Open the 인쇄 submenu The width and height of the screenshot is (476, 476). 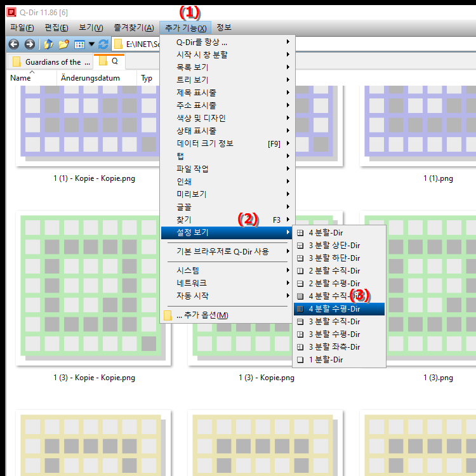227,182
